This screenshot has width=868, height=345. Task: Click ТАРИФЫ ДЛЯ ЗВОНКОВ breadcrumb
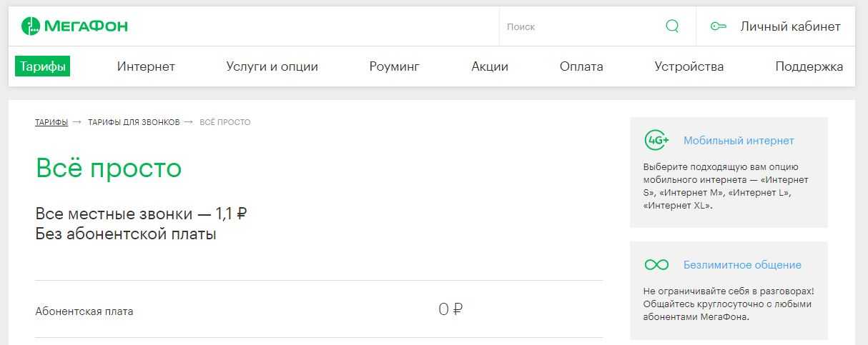click(x=134, y=122)
